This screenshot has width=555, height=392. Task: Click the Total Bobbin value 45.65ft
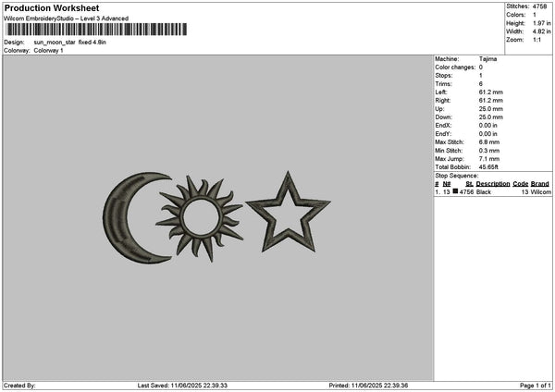[x=488, y=167]
